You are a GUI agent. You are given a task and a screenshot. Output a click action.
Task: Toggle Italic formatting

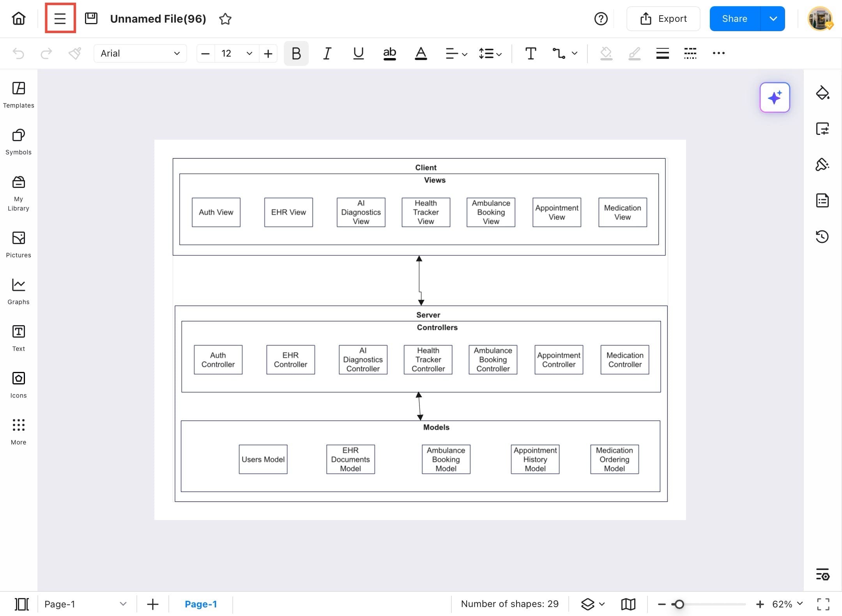[327, 53]
